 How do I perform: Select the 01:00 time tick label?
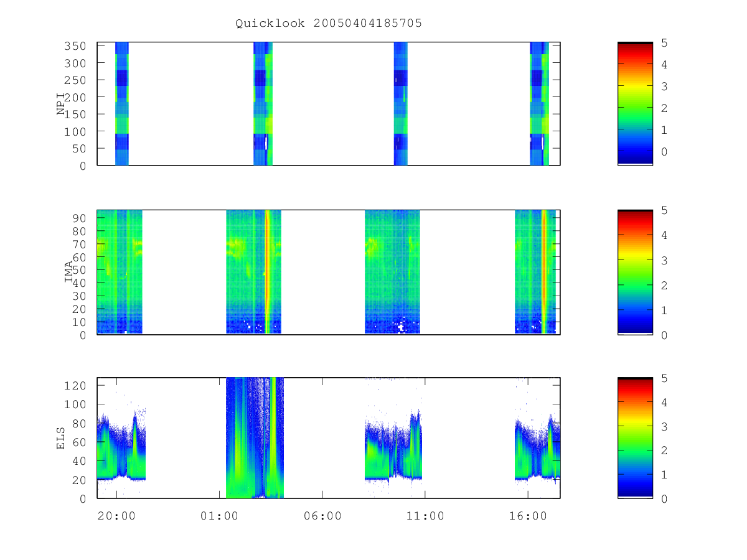[219, 516]
